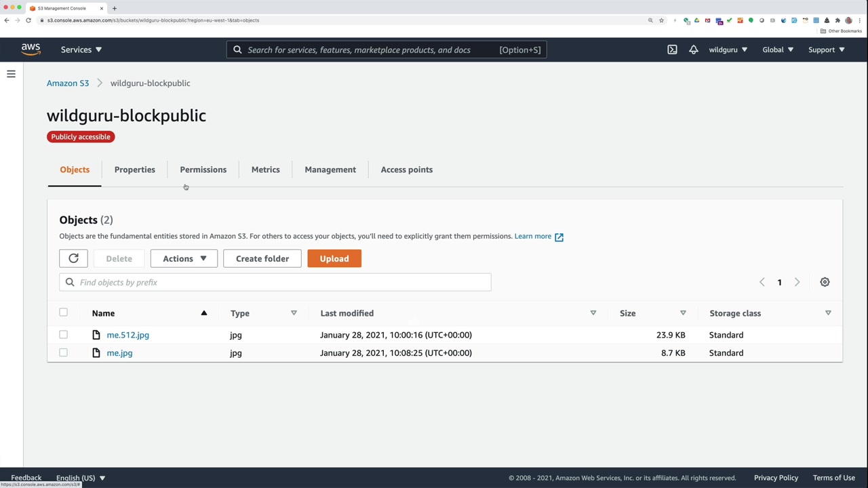This screenshot has height=488, width=868.
Task: Click the Last modified column header text
Action: (347, 313)
